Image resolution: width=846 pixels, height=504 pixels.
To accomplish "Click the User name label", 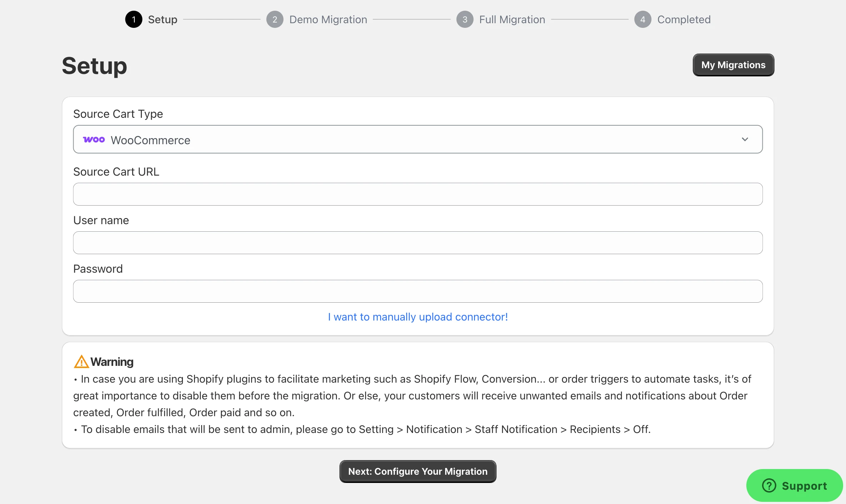I will [x=101, y=220].
